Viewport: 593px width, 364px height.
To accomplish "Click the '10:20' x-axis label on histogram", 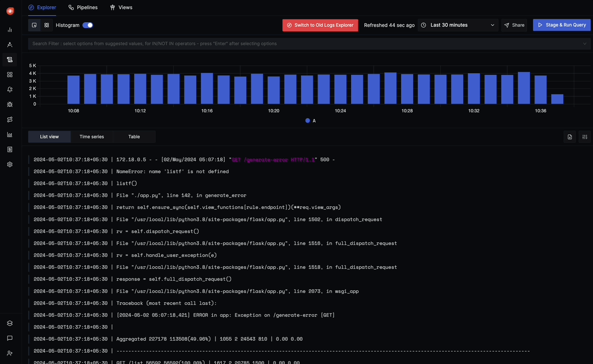I will click(274, 111).
